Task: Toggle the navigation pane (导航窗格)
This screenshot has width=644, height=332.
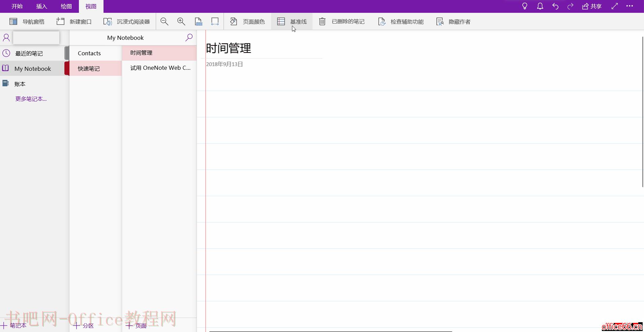Action: click(x=27, y=22)
